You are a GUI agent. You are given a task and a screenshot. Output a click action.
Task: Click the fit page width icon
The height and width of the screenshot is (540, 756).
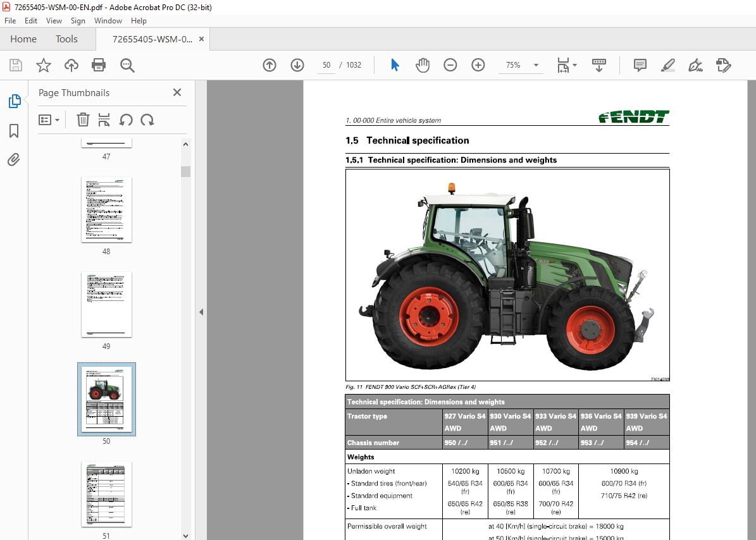pyautogui.click(x=563, y=65)
